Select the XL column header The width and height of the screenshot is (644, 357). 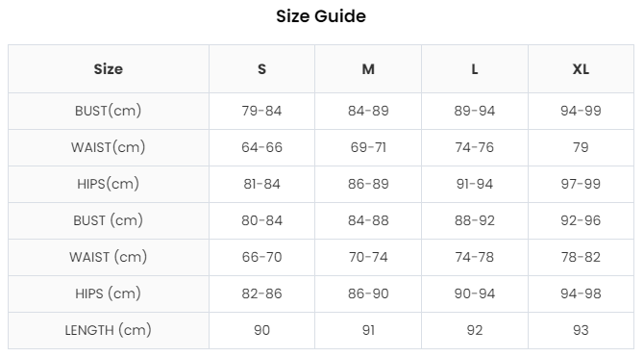[581, 69]
